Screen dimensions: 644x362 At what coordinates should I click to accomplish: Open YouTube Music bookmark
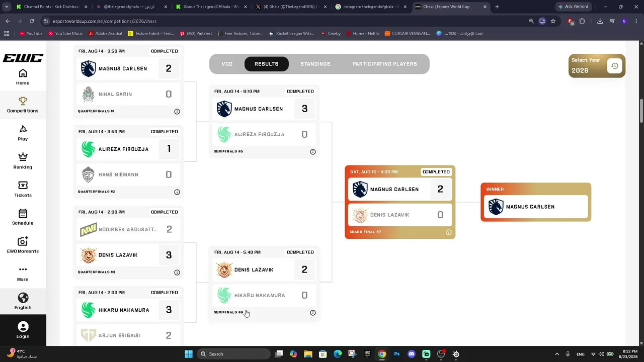65,33
